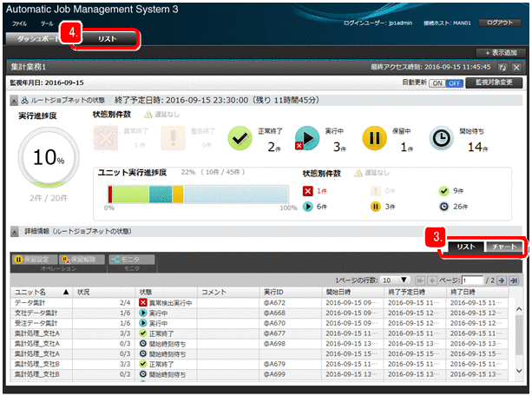The height and width of the screenshot is (396, 532).
Task: Open the ファイル menu
Action: (x=19, y=24)
